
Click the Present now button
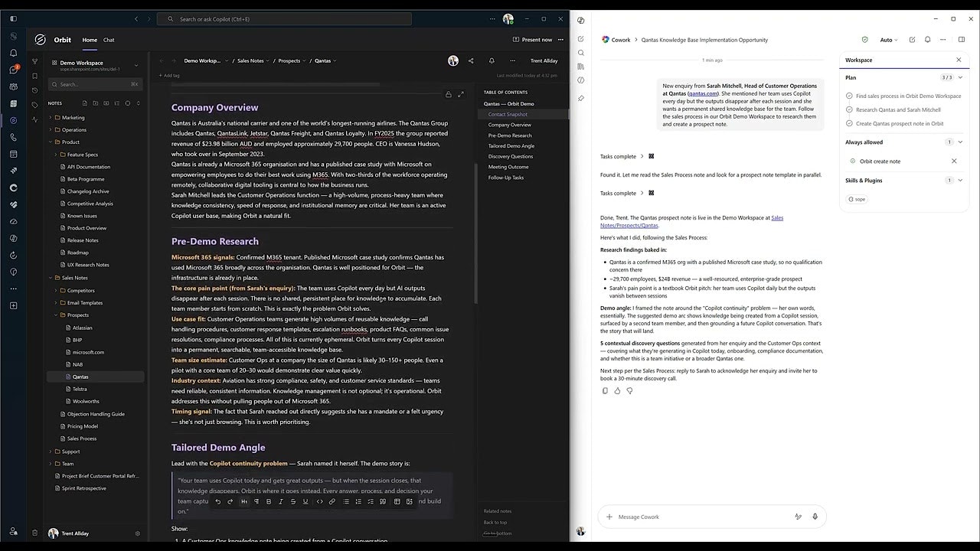coord(532,40)
